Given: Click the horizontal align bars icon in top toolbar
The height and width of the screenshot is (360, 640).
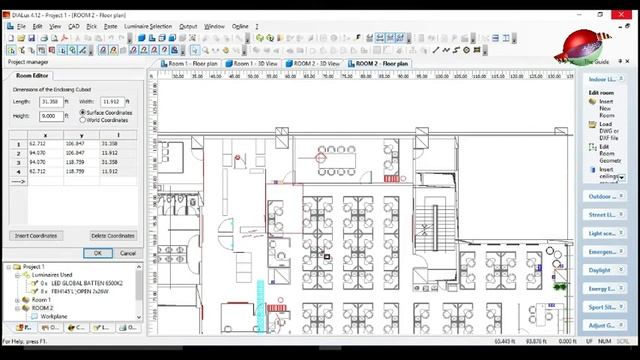Looking at the screenshot, I should tap(495, 38).
